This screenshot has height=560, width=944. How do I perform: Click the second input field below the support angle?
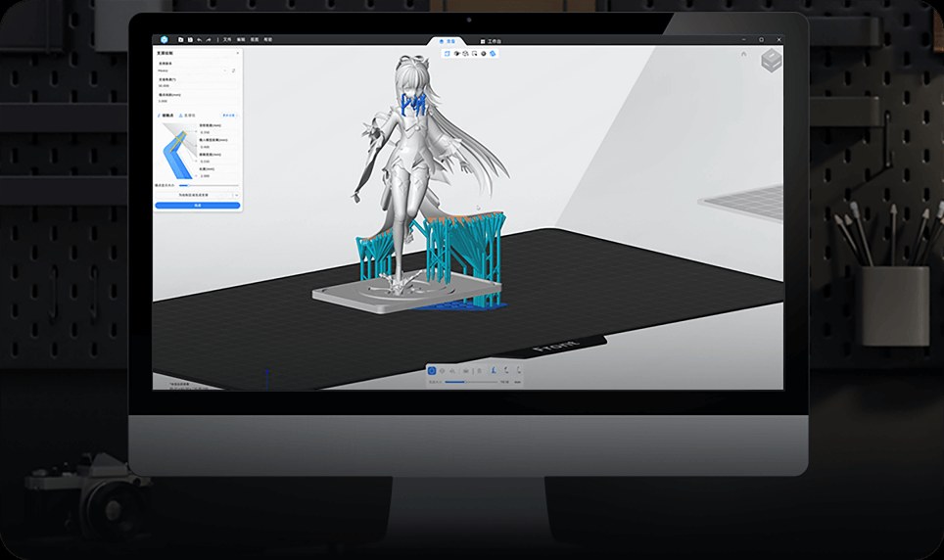pos(198,101)
